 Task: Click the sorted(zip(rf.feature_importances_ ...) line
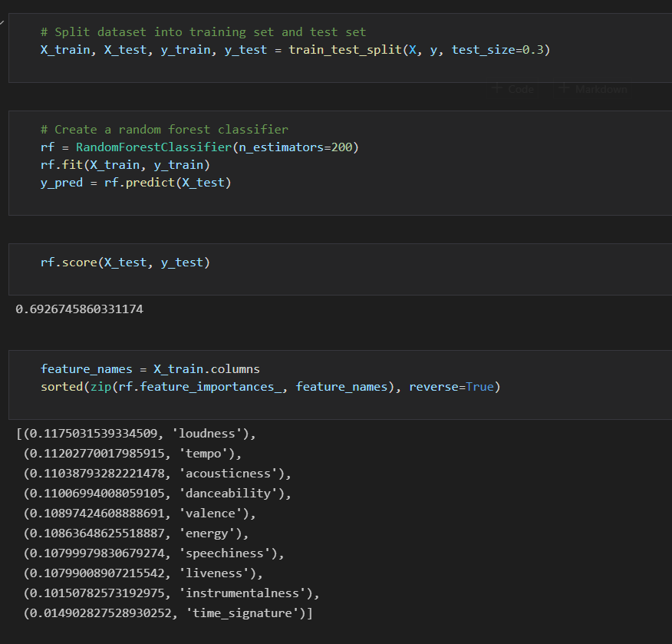point(271,387)
